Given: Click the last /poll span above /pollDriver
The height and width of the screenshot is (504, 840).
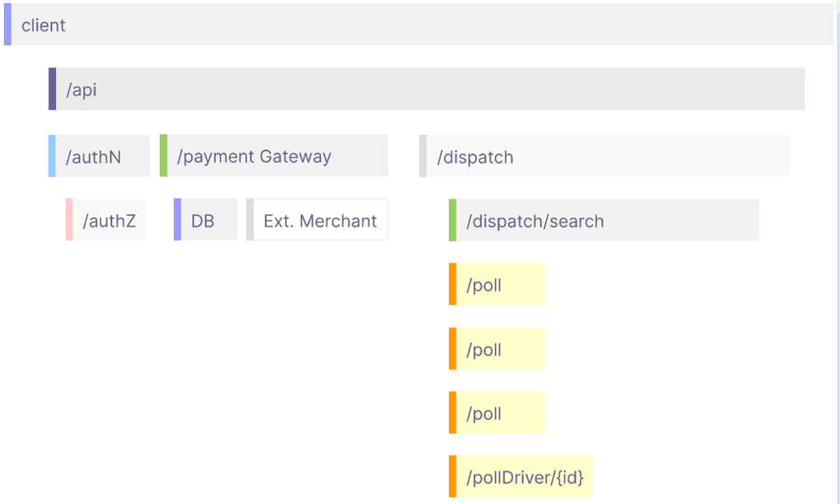Looking at the screenshot, I should 499,413.
